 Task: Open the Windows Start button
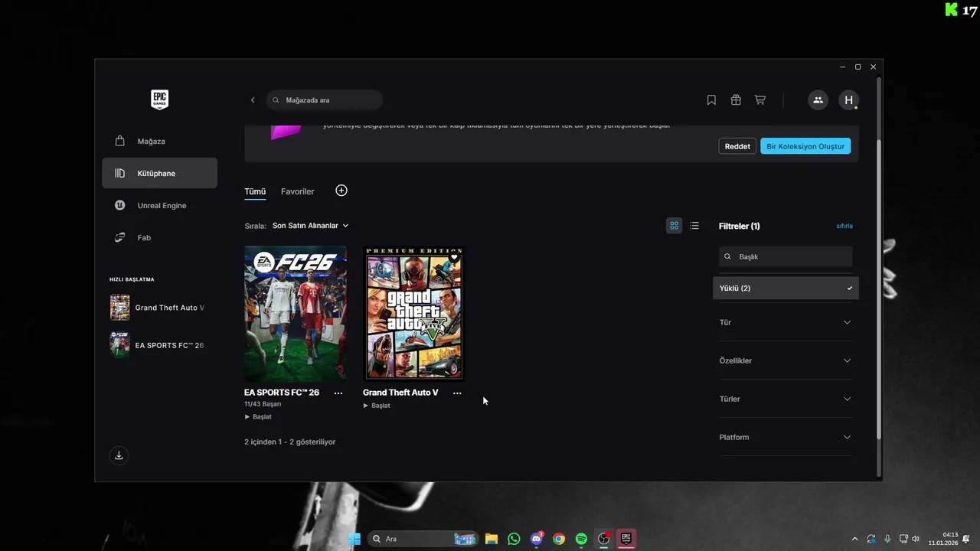click(x=354, y=539)
